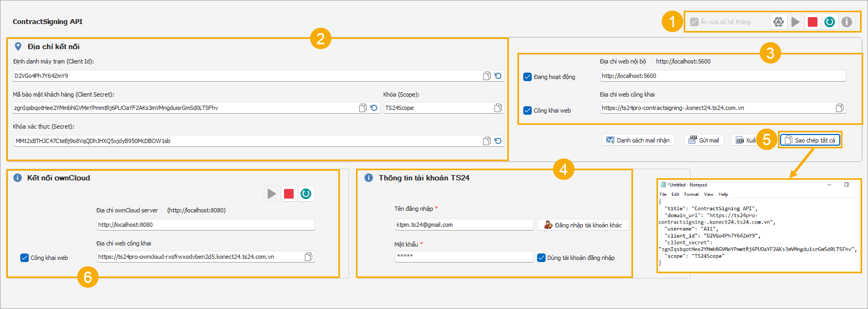Open Notepad Format menu
Viewport: 868px width, 309px height.
(691, 194)
